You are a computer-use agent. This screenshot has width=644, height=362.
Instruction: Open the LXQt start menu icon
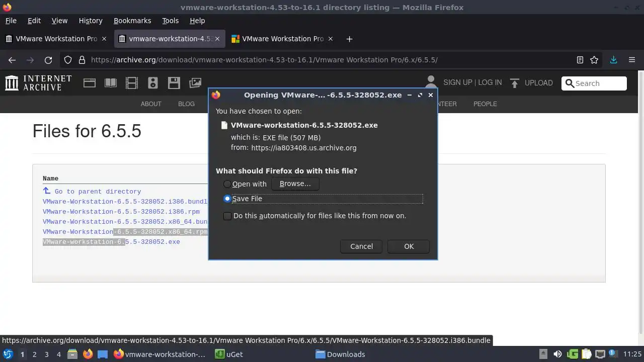(x=8, y=354)
